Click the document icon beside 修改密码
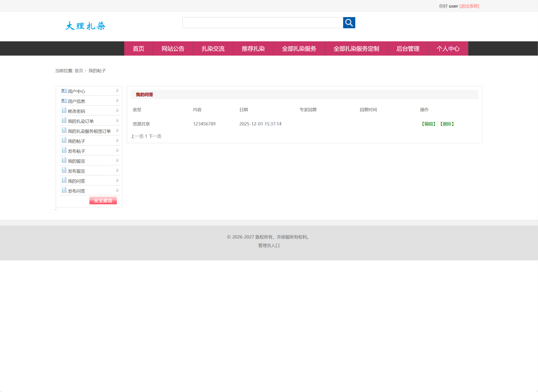The height and width of the screenshot is (392, 538). click(x=64, y=110)
